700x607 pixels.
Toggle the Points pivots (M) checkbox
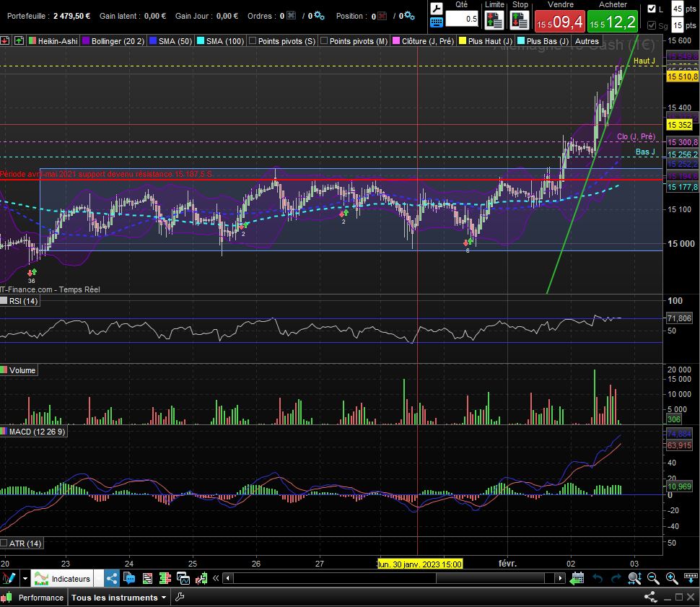coord(324,40)
